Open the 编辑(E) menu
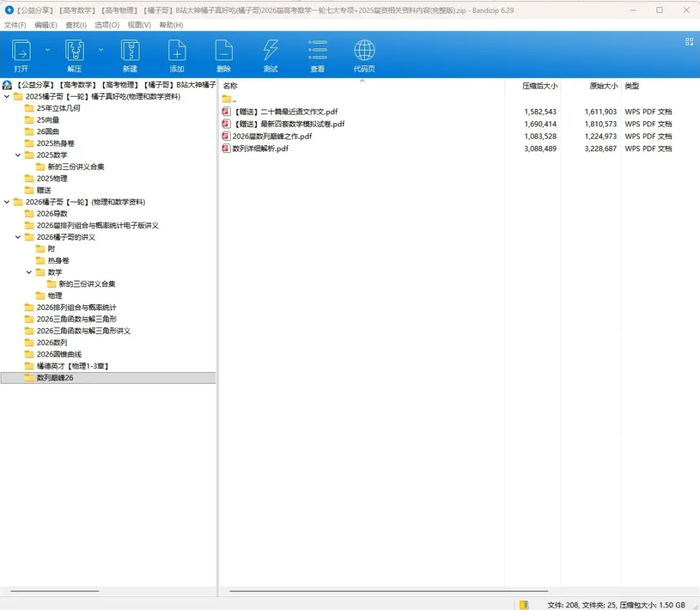The image size is (700, 610). coord(45,25)
